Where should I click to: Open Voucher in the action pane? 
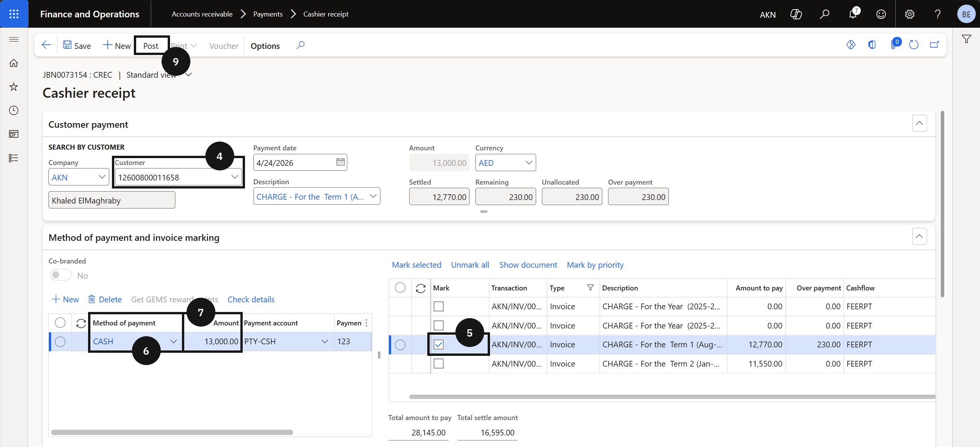224,46
